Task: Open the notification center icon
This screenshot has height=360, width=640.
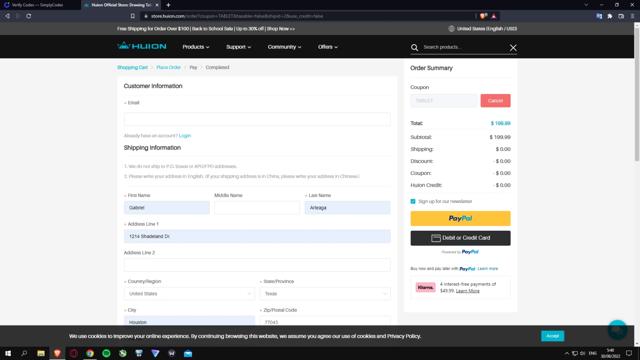Action: (x=629, y=353)
